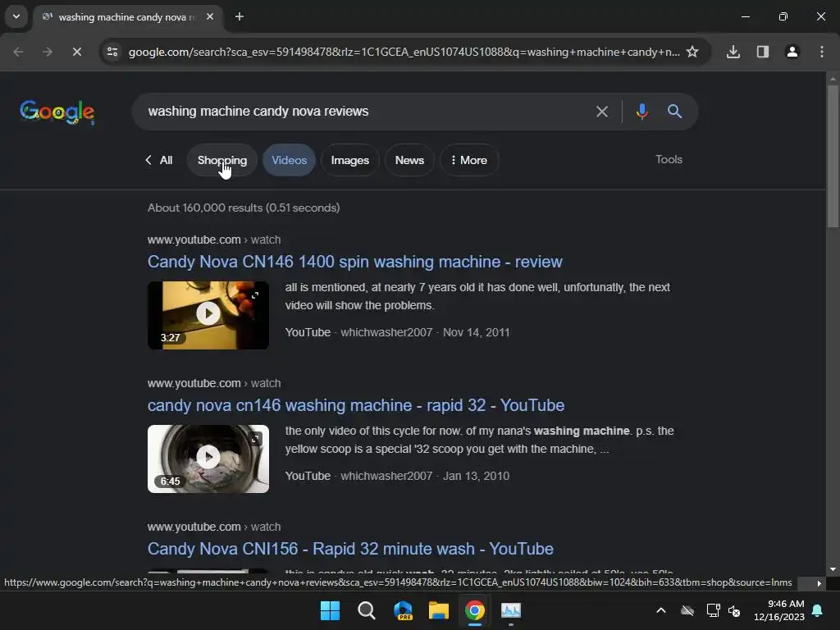
Task: Open tab search dropdown arrow
Action: 16,16
